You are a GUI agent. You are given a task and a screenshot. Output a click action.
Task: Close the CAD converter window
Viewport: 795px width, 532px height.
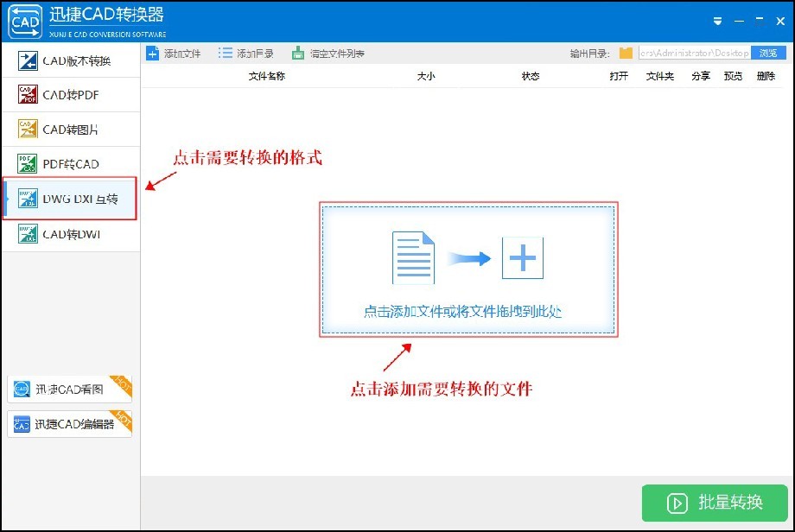(781, 22)
